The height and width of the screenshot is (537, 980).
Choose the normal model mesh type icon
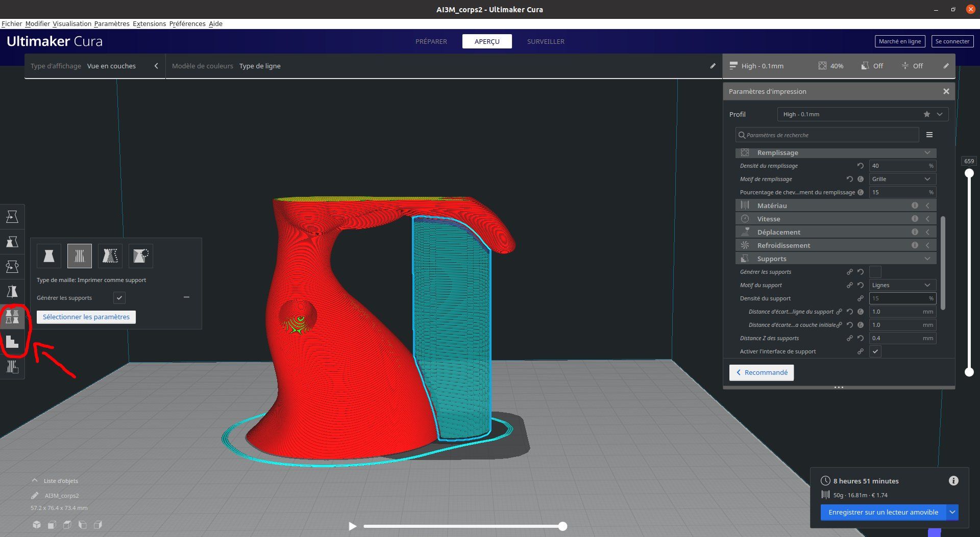pyautogui.click(x=49, y=255)
